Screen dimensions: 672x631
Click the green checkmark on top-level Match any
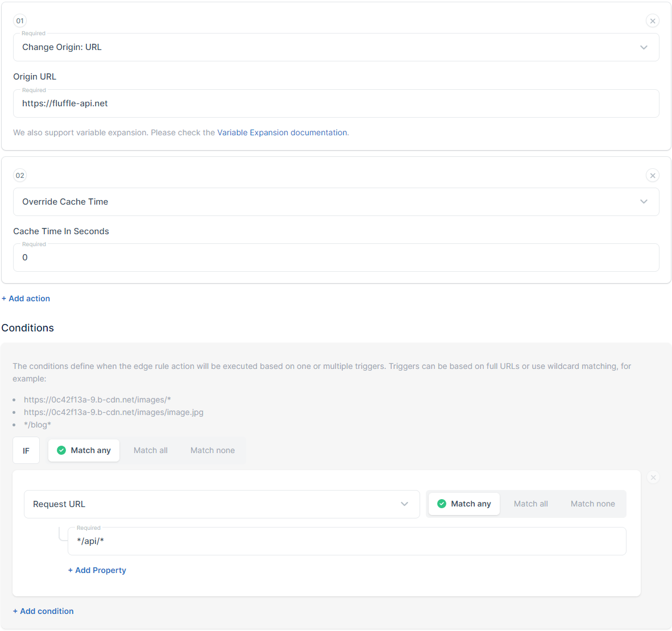tap(61, 450)
